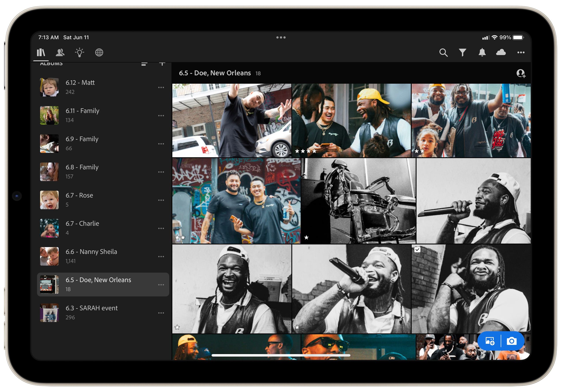Image resolution: width=562 pixels, height=392 pixels.
Task: Toggle the checkmark on dreadlocks portrait photo
Action: (x=418, y=250)
